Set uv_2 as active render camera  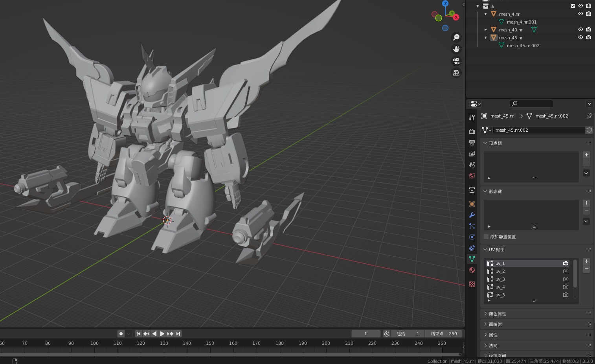[566, 271]
